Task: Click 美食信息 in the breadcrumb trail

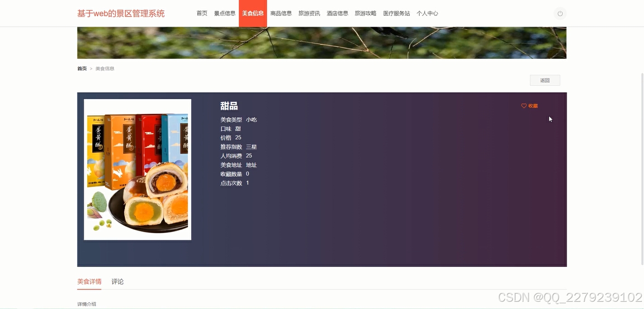Action: click(104, 68)
